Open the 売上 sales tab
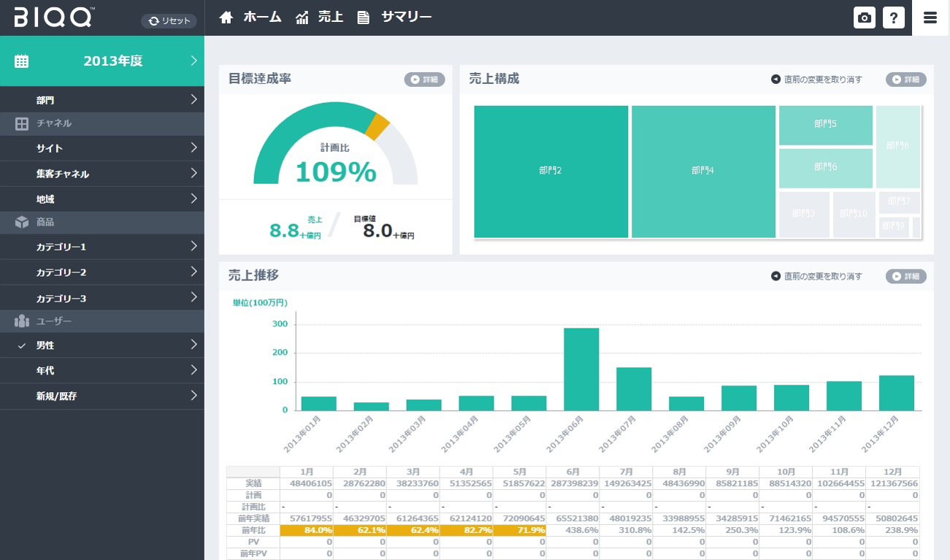 [319, 18]
